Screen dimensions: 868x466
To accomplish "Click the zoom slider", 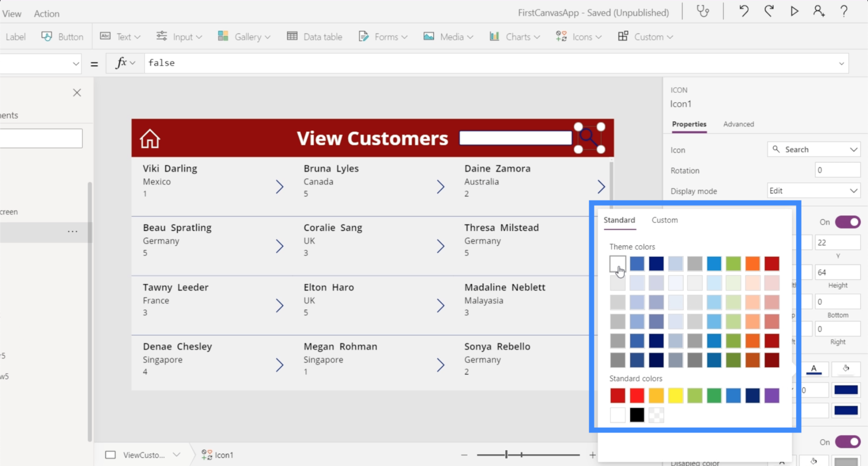I will coord(528,455).
